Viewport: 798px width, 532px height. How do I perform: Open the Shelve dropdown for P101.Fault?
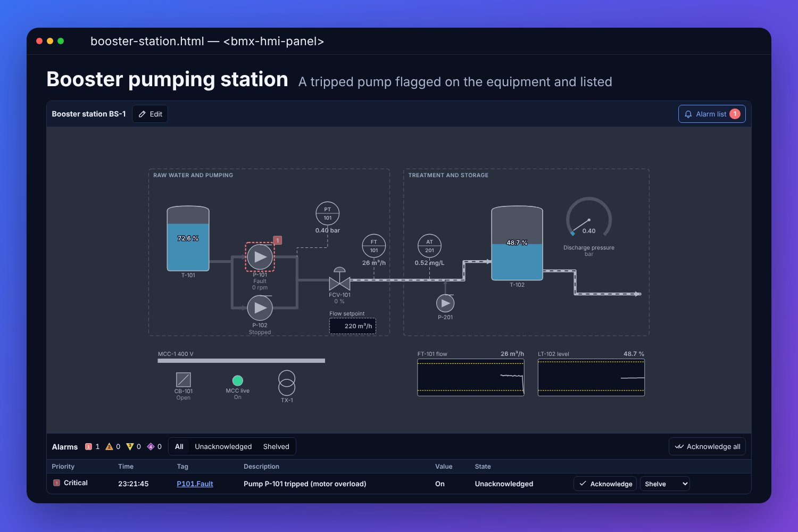pyautogui.click(x=665, y=484)
